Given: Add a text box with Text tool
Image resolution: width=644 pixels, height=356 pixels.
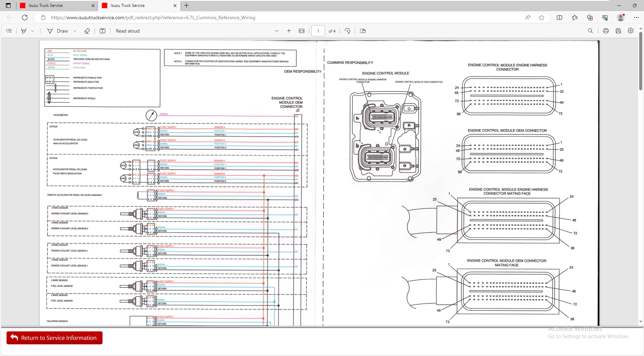Looking at the screenshot, I should coord(103,31).
